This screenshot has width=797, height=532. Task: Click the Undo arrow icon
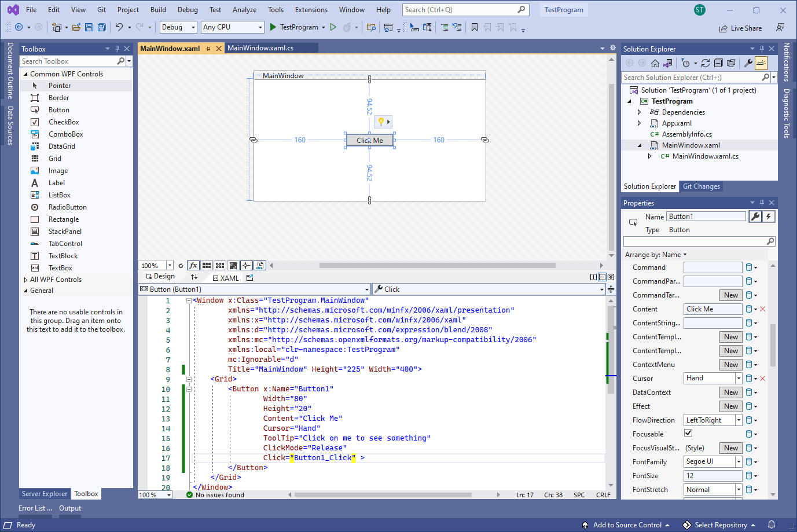click(119, 27)
